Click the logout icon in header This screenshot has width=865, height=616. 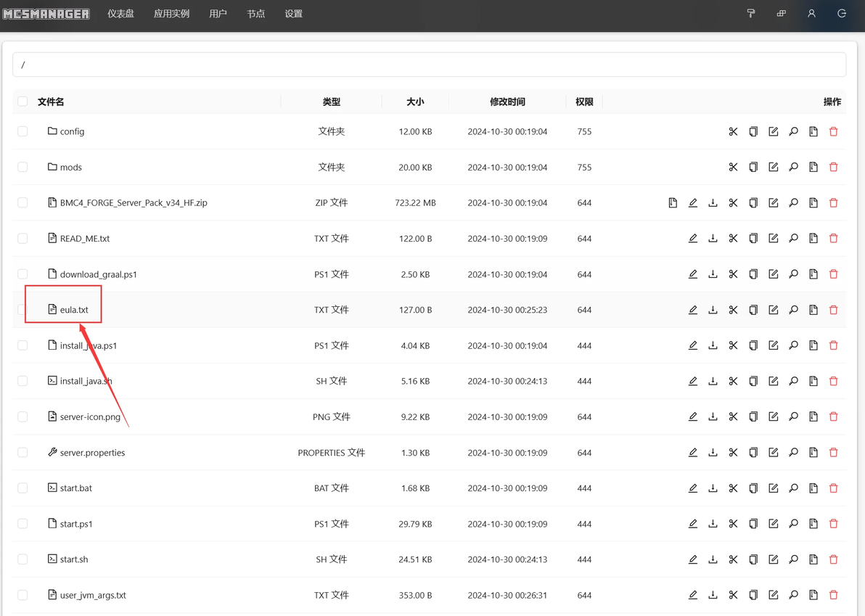842,13
